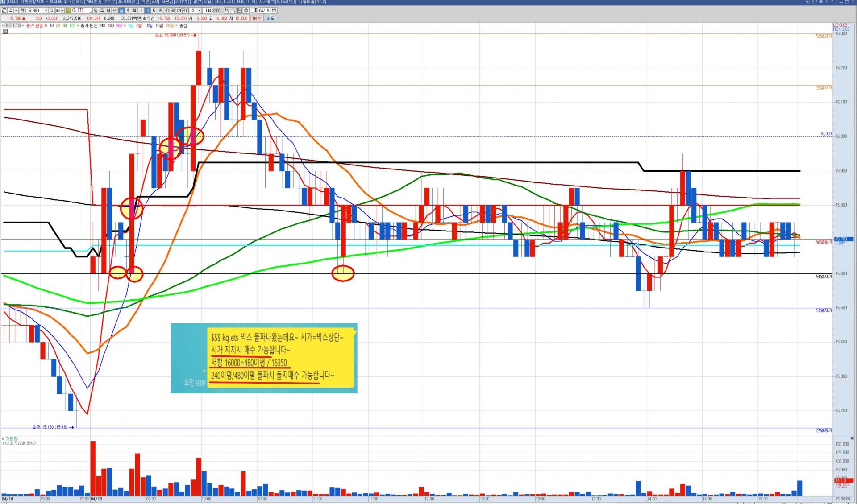The height and width of the screenshot is (504, 857).
Task: Switch to the 일 daily chart tab
Action: click(96, 11)
